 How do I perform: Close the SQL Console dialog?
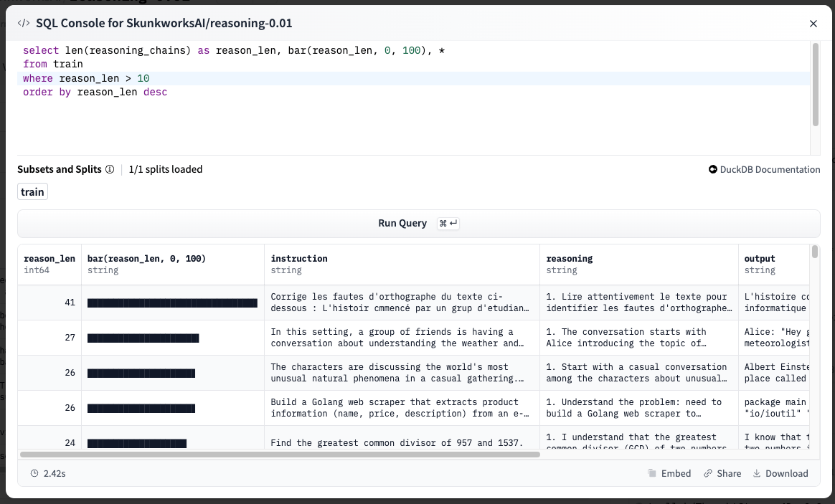coord(813,24)
